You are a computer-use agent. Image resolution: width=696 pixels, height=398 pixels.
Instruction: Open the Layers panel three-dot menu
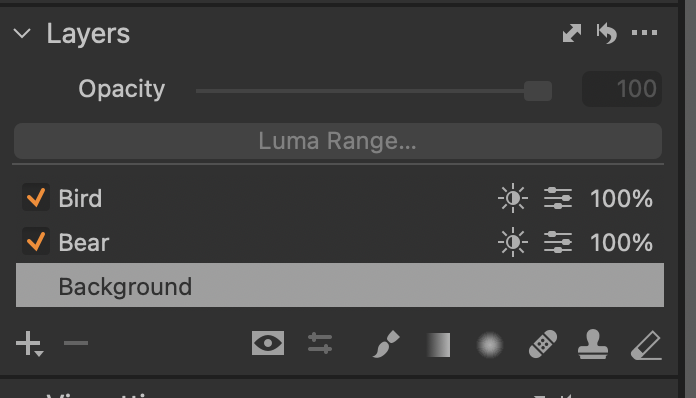[x=645, y=32]
